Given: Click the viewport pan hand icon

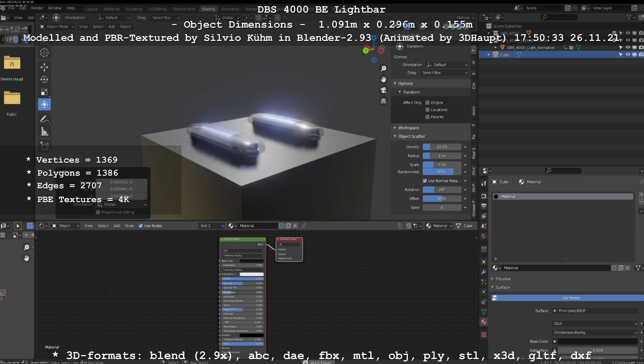Looking at the screenshot, I should pyautogui.click(x=383, y=79).
